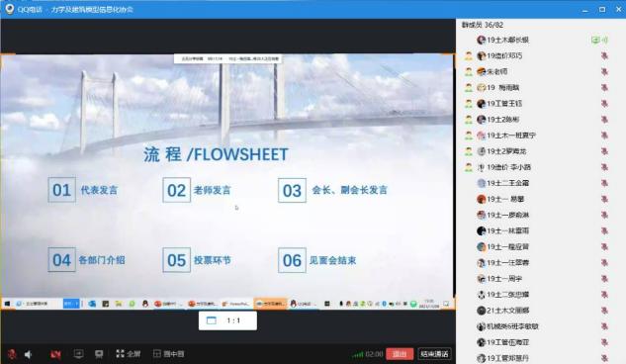This screenshot has height=364, width=626.
Task: Click the speaker volume icon
Action: pyautogui.click(x=29, y=354)
